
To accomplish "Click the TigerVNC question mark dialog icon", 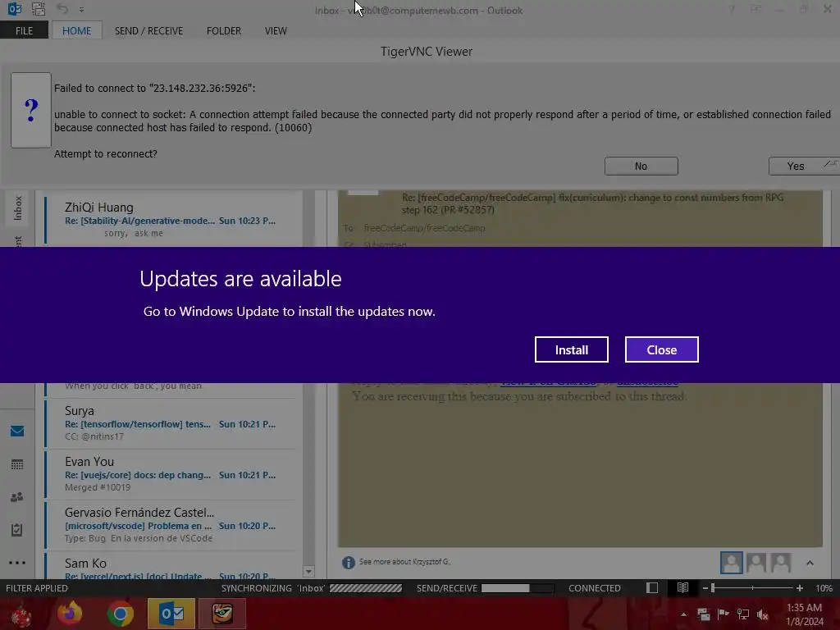I will click(x=31, y=110).
